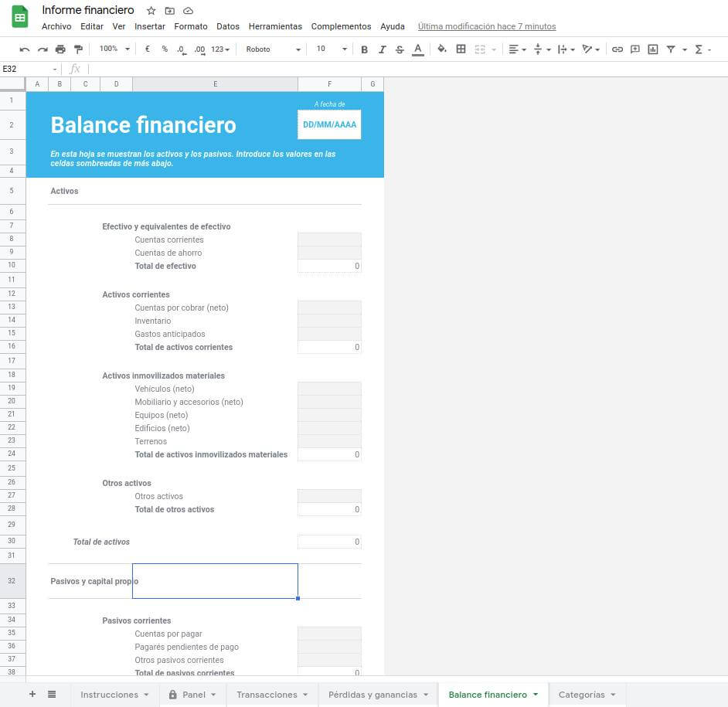This screenshot has height=707, width=728.
Task: Select the Bold formatting icon
Action: click(x=364, y=49)
